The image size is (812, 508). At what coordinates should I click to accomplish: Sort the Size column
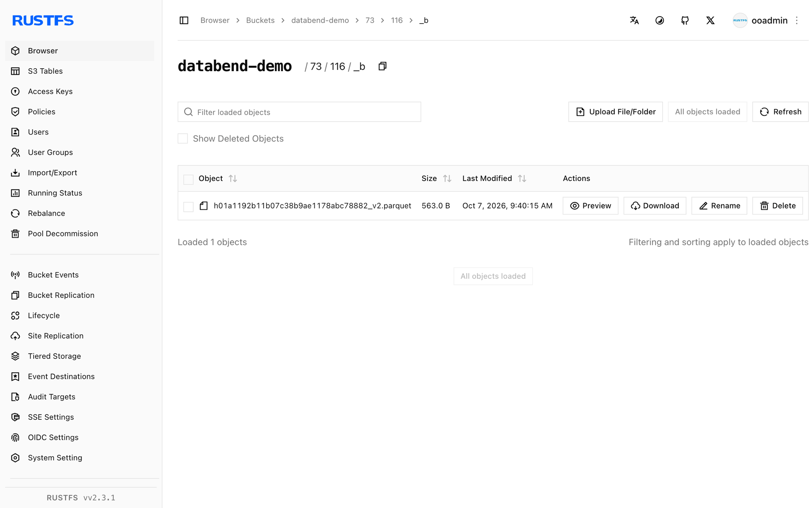click(447, 178)
